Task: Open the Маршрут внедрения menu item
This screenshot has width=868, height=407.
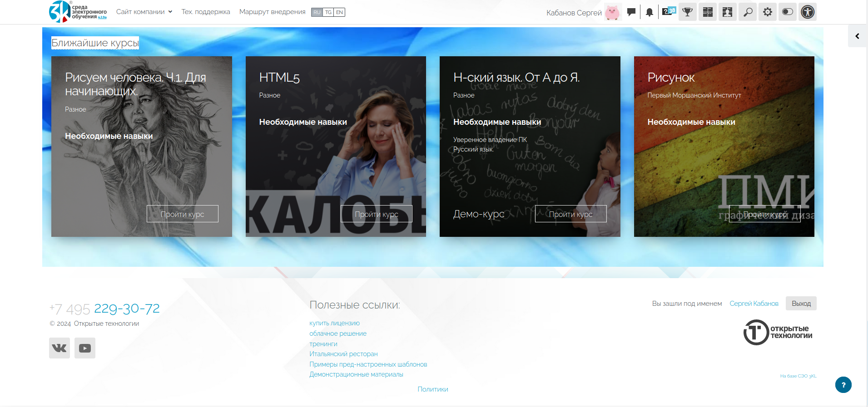Action: coord(272,12)
